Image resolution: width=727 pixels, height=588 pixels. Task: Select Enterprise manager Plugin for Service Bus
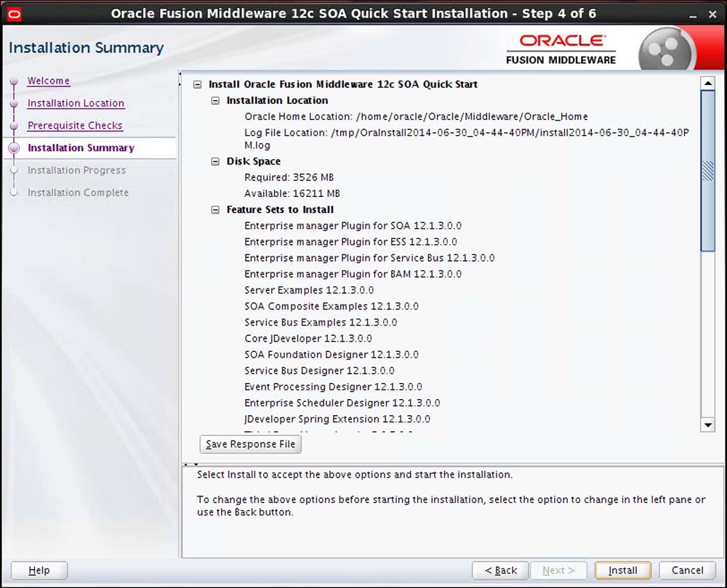369,257
